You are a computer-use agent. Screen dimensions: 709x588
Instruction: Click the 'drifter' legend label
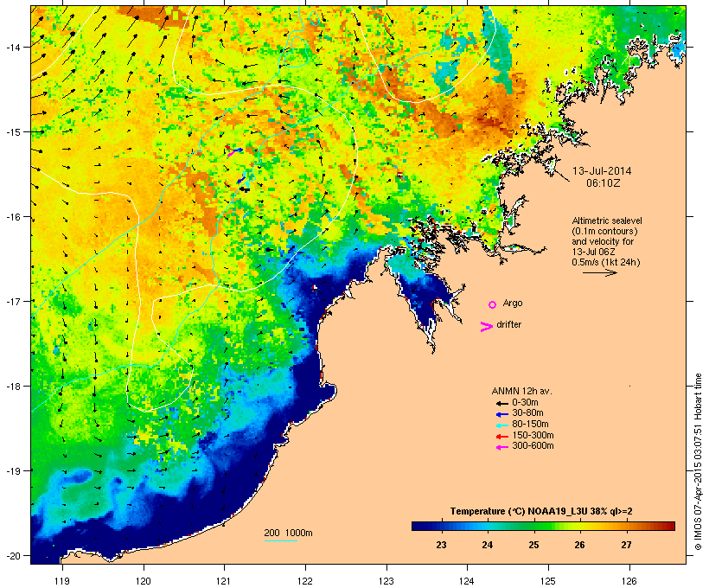[508, 324]
